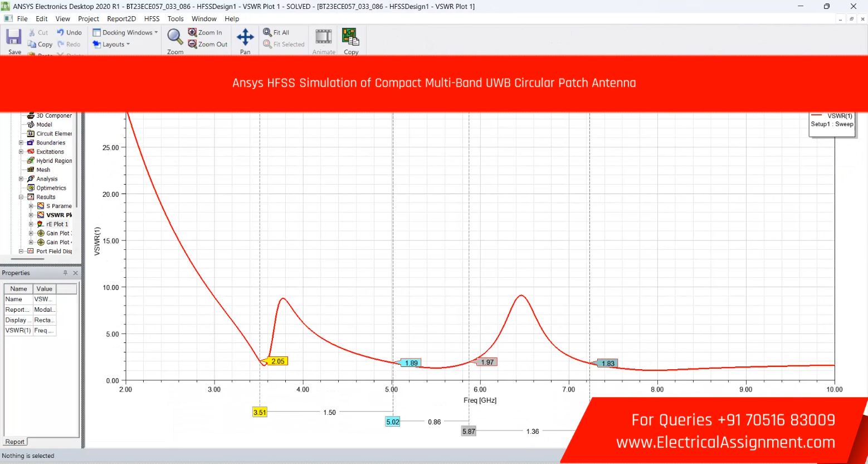Open the Docking Windows dropdown
Screen dimensions: 868x464
(125, 32)
